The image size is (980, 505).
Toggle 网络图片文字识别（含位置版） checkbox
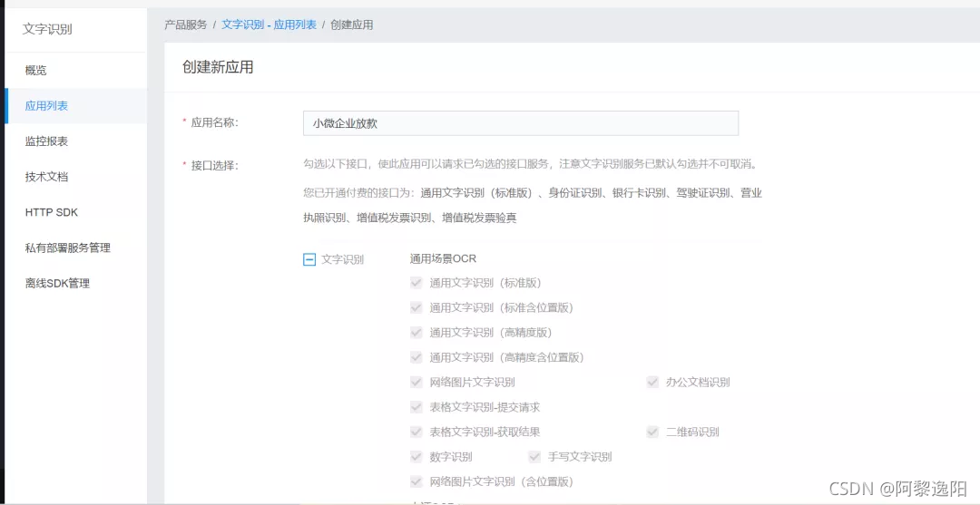tap(416, 481)
